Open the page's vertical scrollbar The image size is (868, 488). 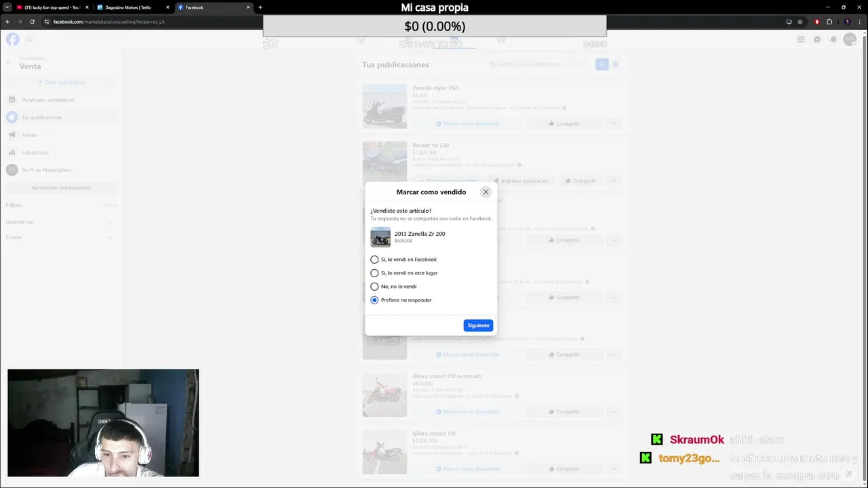(865, 258)
